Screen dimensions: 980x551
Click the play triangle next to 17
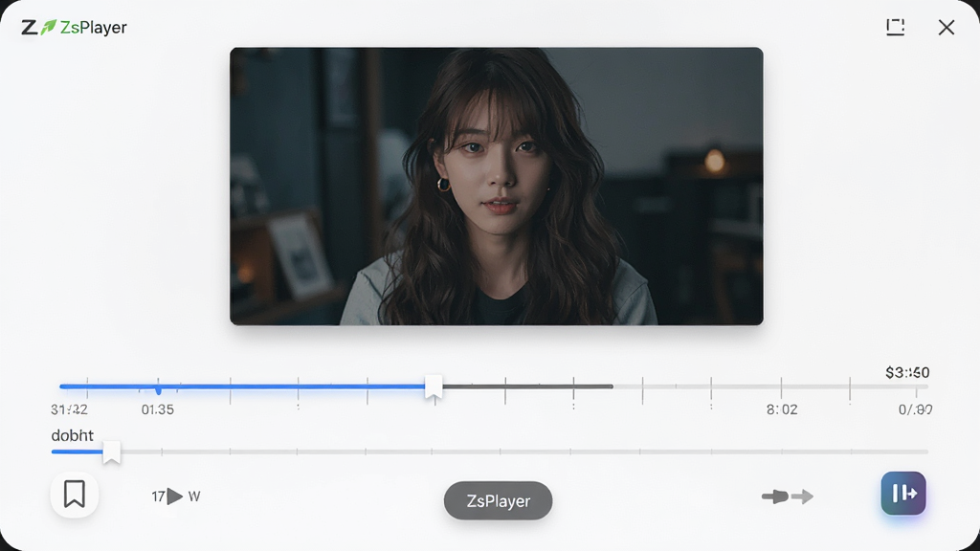pyautogui.click(x=175, y=496)
